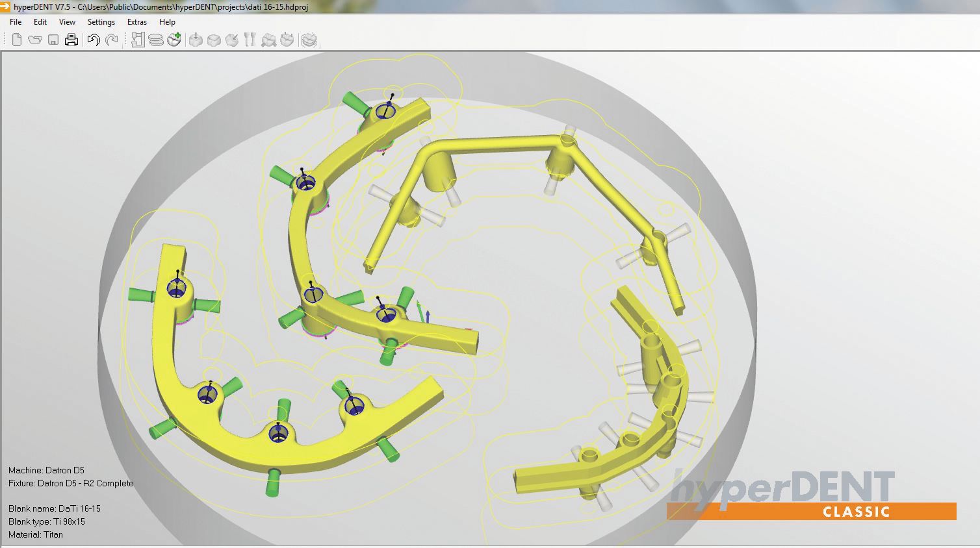Click the 'Fixture: Datron D5 - R2 Complete' text
The width and height of the screenshot is (980, 548).
point(71,483)
